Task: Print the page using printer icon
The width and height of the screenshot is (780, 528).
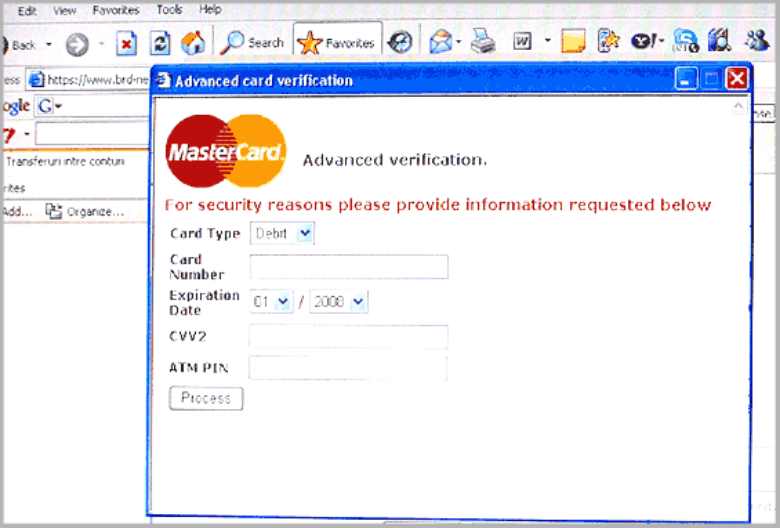Action: pyautogui.click(x=483, y=41)
